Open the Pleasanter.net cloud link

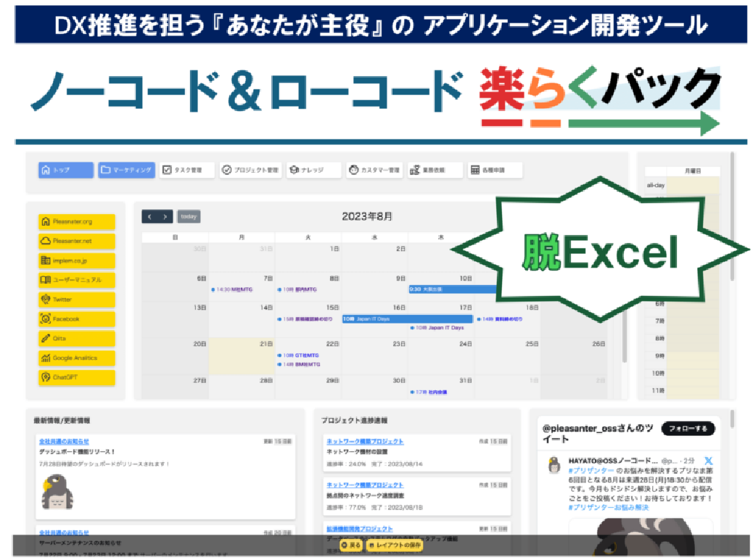(x=77, y=241)
